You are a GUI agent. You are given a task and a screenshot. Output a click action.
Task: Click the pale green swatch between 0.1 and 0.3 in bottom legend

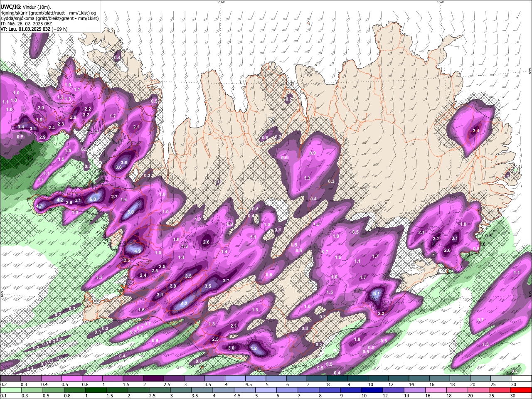tap(12, 390)
